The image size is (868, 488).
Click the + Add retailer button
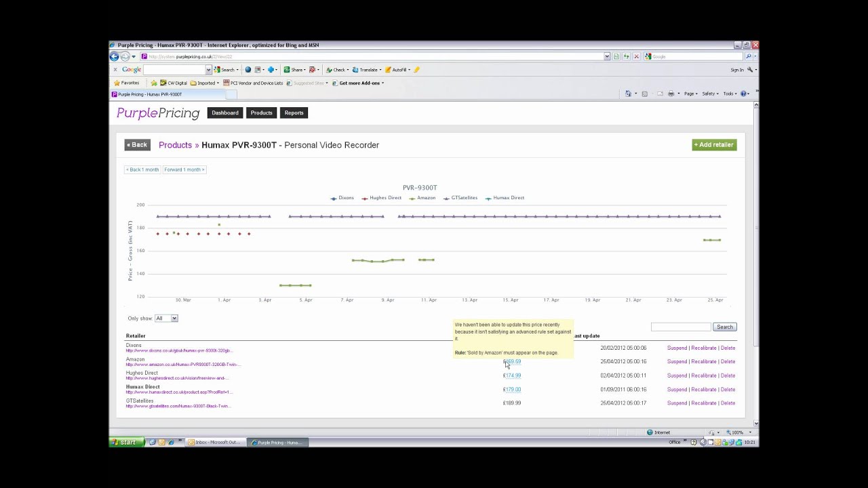tap(714, 144)
